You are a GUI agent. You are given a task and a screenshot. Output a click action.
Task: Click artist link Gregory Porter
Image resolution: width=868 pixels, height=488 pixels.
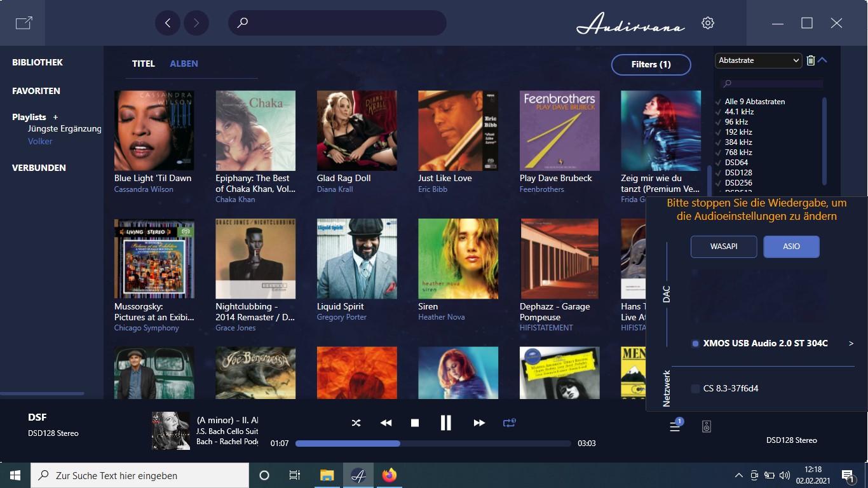(x=342, y=317)
